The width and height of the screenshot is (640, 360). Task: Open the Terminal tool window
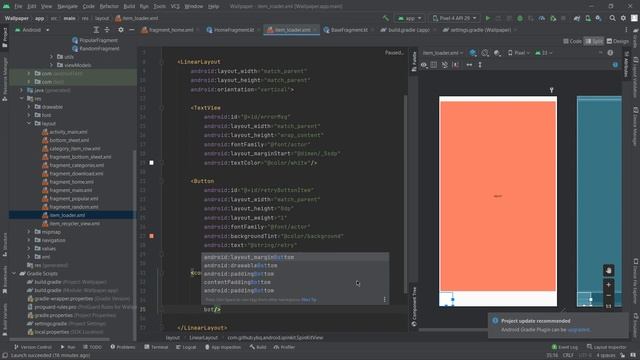156,347
